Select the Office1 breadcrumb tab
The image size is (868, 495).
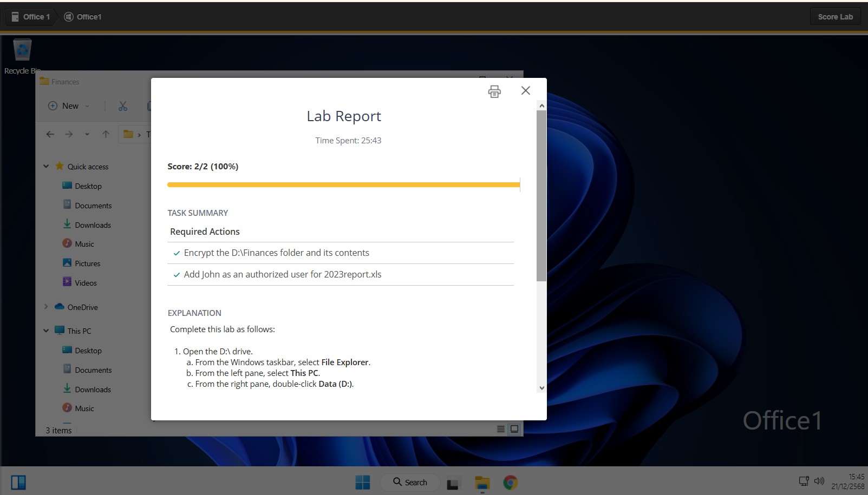coord(83,17)
